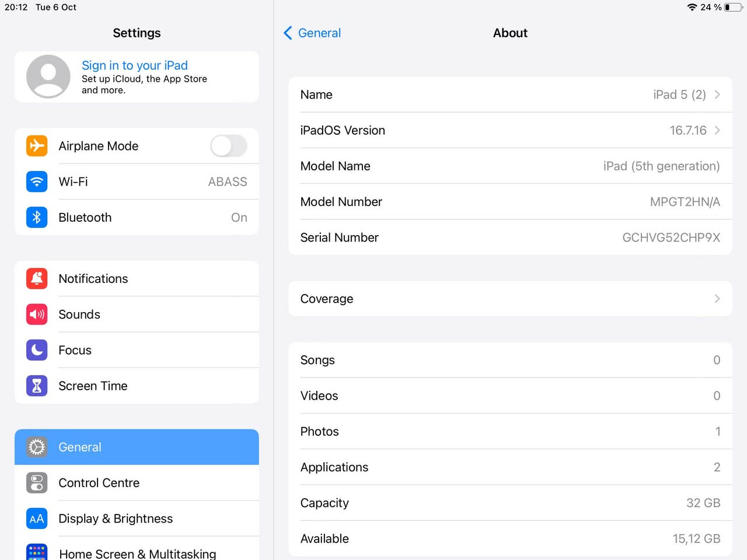747x560 pixels.
Task: Open Screen Time settings
Action: tap(137, 386)
